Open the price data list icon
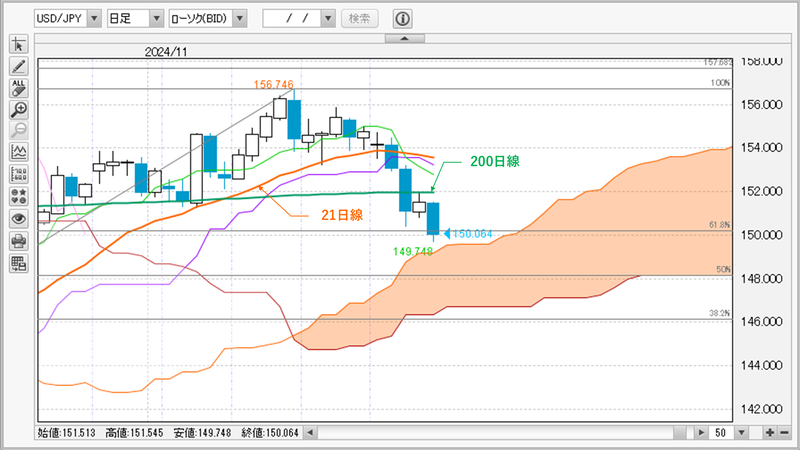800x450 pixels. click(x=19, y=174)
